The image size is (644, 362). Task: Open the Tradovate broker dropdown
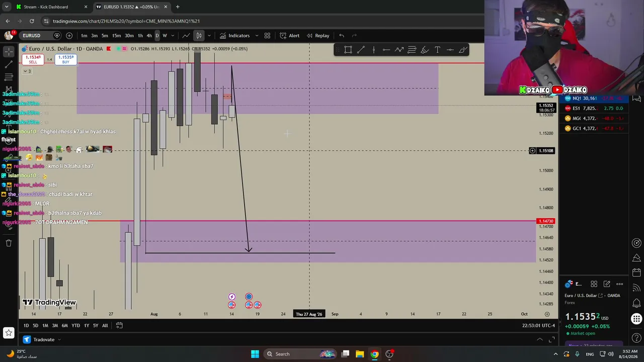(x=42, y=340)
